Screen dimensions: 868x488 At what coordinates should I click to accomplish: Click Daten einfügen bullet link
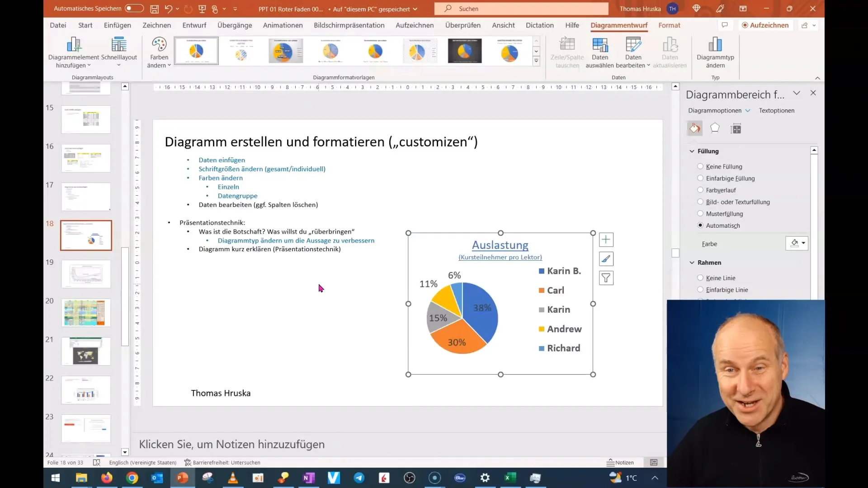point(221,160)
